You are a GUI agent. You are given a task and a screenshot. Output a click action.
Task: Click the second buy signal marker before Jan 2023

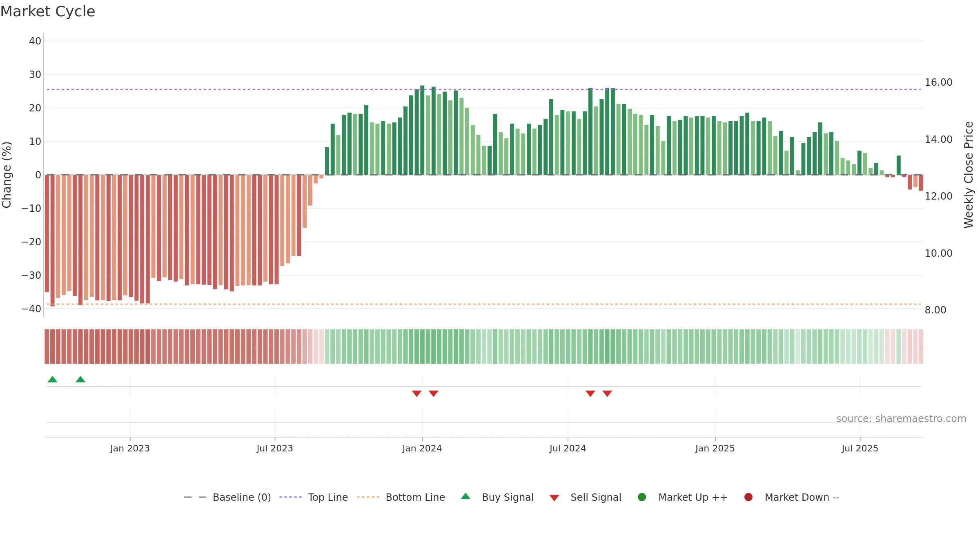tap(80, 380)
